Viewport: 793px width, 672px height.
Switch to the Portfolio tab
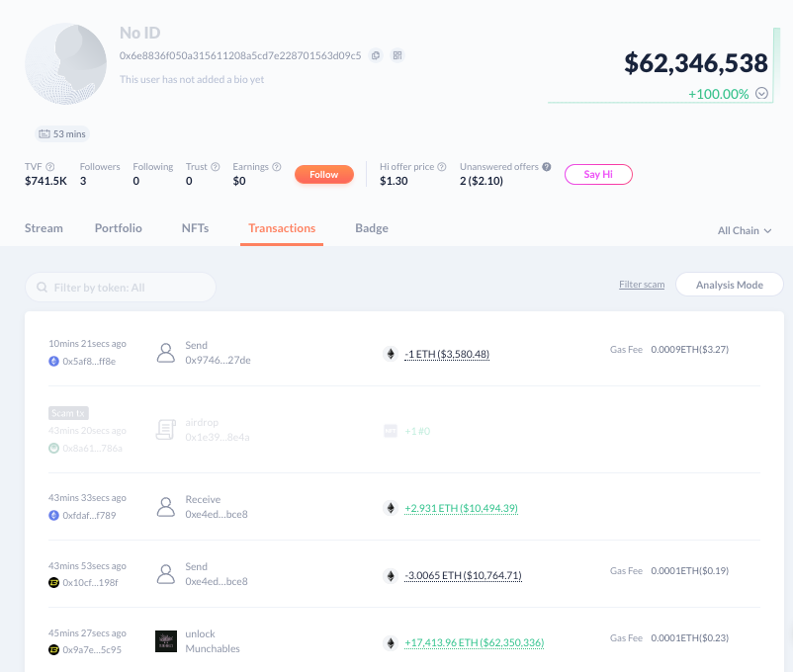click(x=119, y=228)
